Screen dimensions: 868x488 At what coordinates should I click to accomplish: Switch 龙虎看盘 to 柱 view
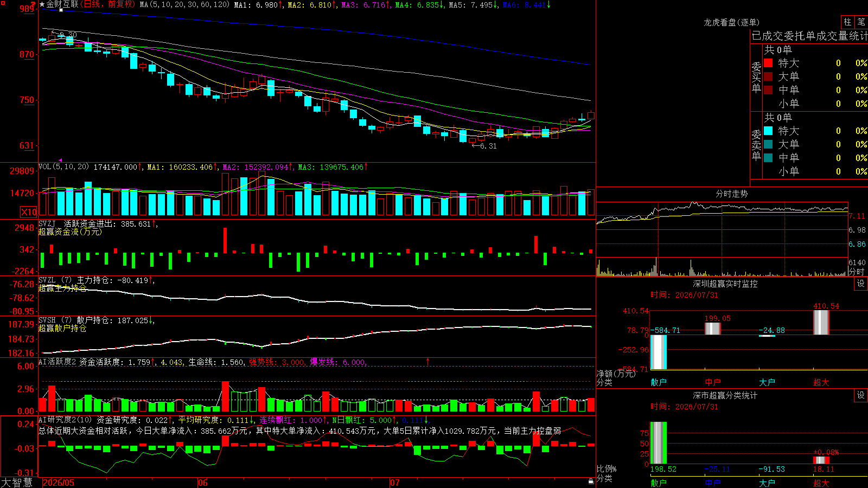coord(847,22)
